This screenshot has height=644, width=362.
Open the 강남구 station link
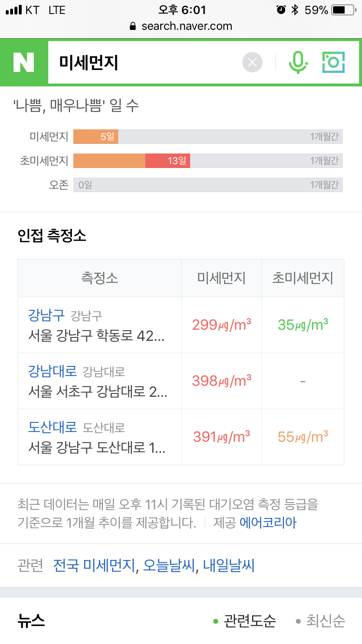(x=46, y=315)
